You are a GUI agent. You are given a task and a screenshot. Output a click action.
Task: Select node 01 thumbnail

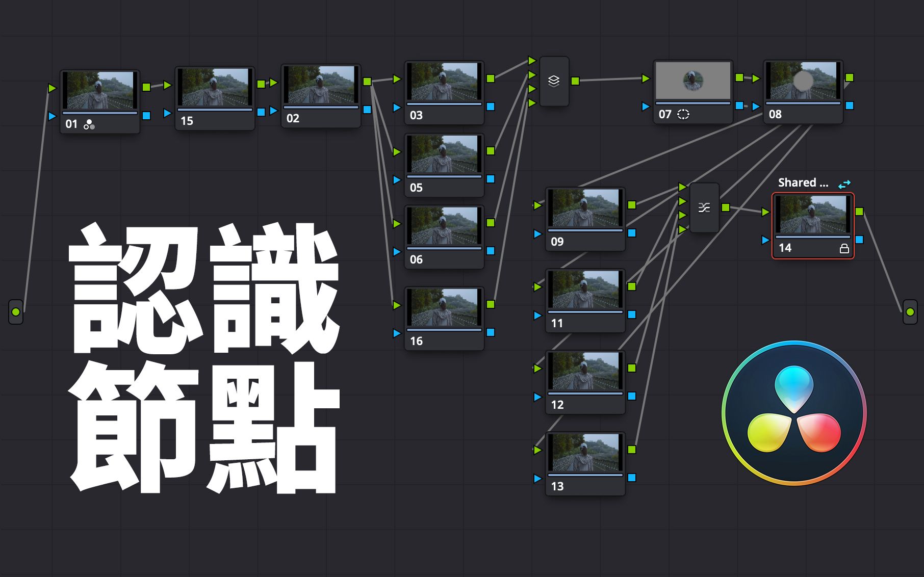pyautogui.click(x=100, y=90)
